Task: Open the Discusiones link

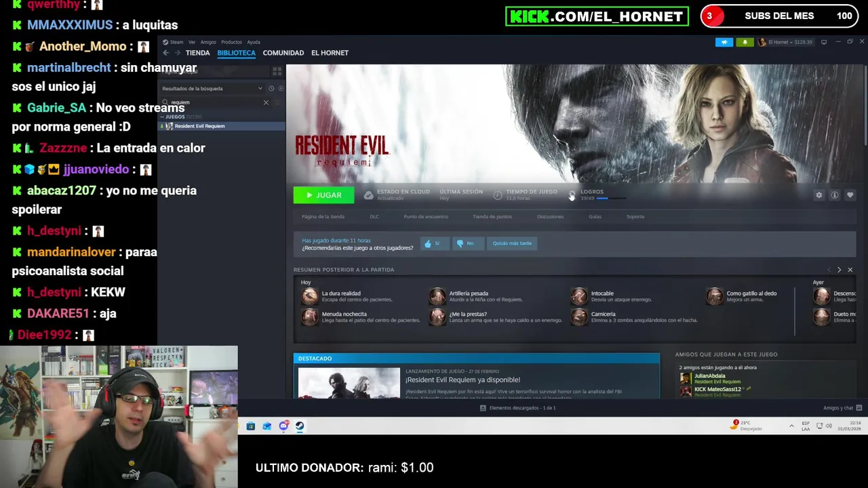Action: point(550,217)
